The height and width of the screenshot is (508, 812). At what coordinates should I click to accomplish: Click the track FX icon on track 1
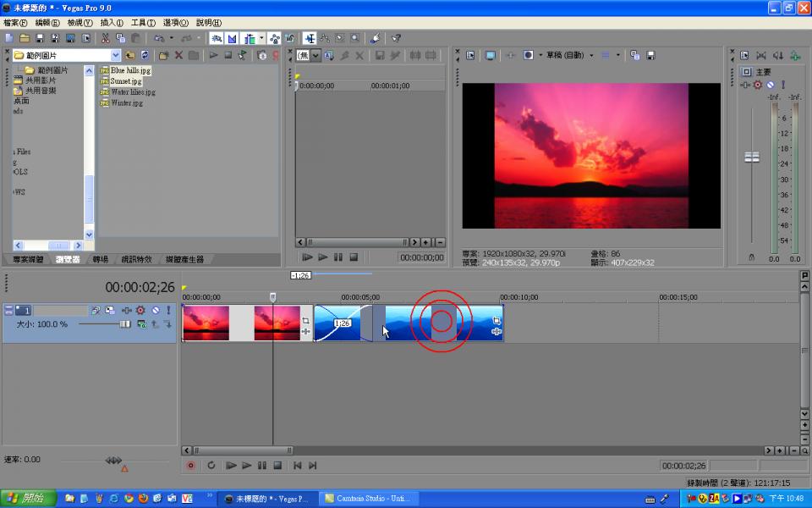[x=126, y=311]
